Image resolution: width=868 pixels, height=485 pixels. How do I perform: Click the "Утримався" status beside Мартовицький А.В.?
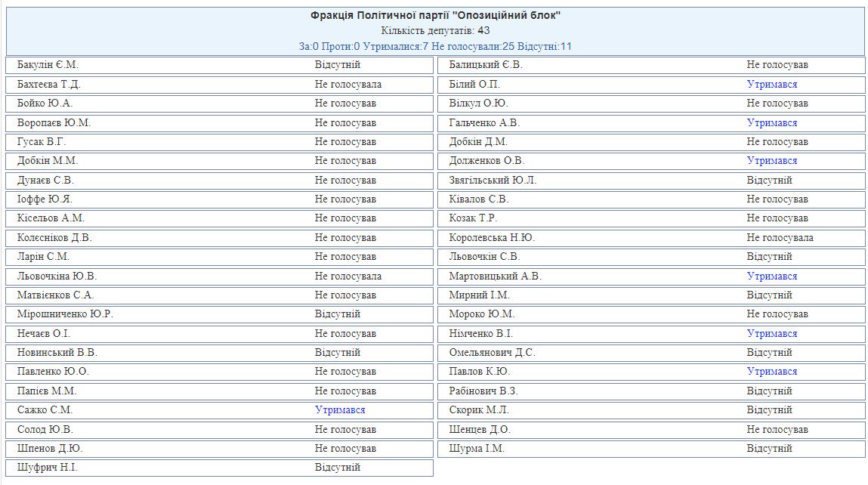coord(771,276)
